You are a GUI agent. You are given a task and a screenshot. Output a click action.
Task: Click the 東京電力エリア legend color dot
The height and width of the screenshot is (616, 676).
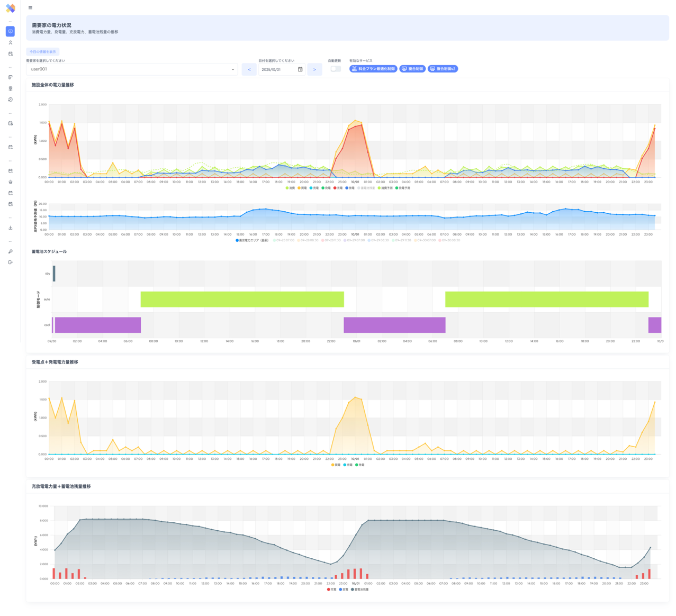[237, 240]
